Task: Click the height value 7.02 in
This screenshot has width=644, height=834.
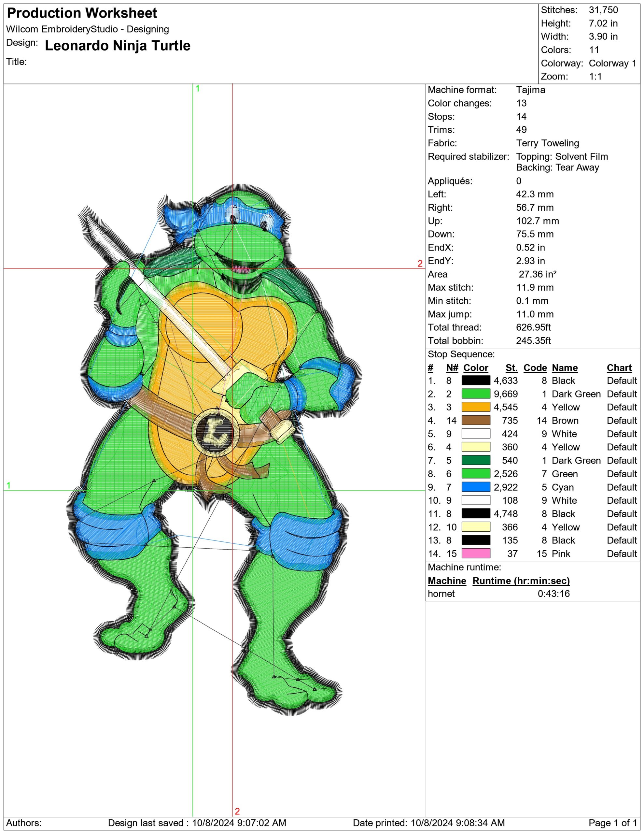Action: (603, 23)
